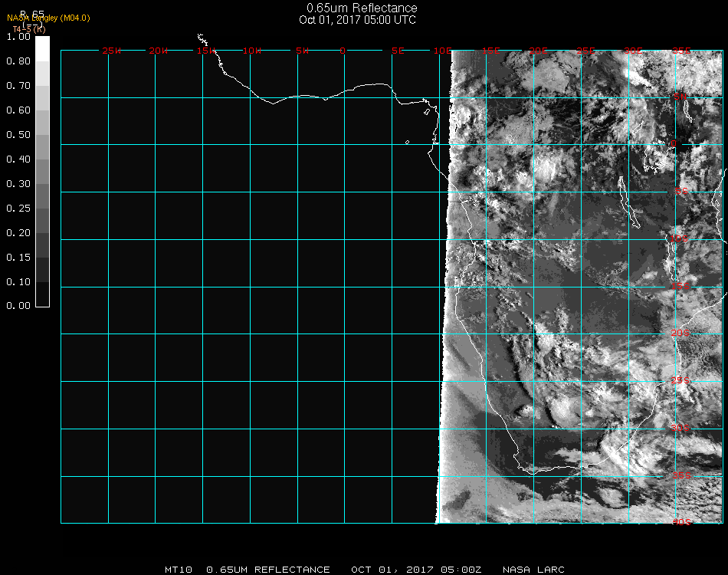728x575 pixels.
Task: Click the 25W longitude label
Action: (x=112, y=51)
